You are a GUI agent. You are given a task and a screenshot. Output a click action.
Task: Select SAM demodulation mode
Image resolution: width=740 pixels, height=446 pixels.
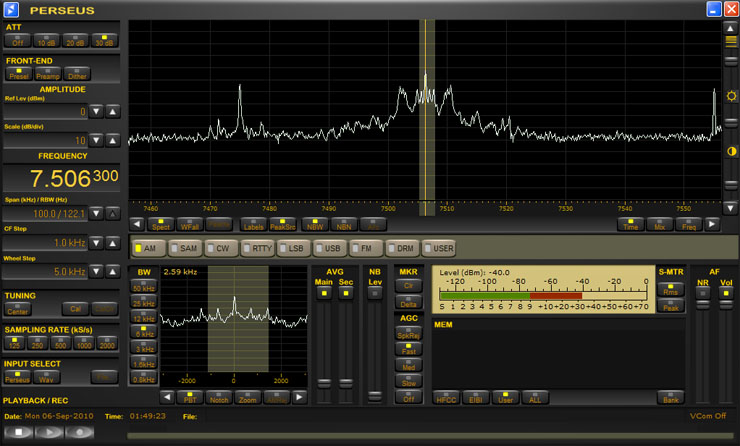[x=185, y=248]
